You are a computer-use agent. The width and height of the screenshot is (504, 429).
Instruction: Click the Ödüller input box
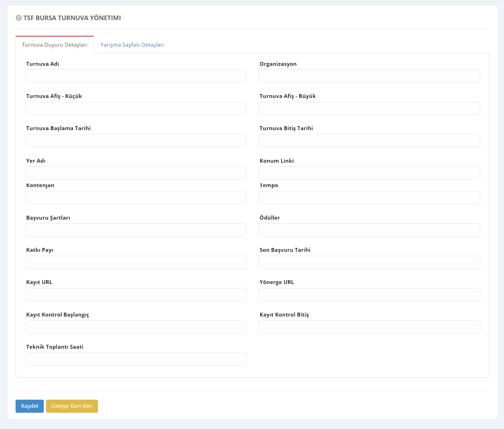369,230
